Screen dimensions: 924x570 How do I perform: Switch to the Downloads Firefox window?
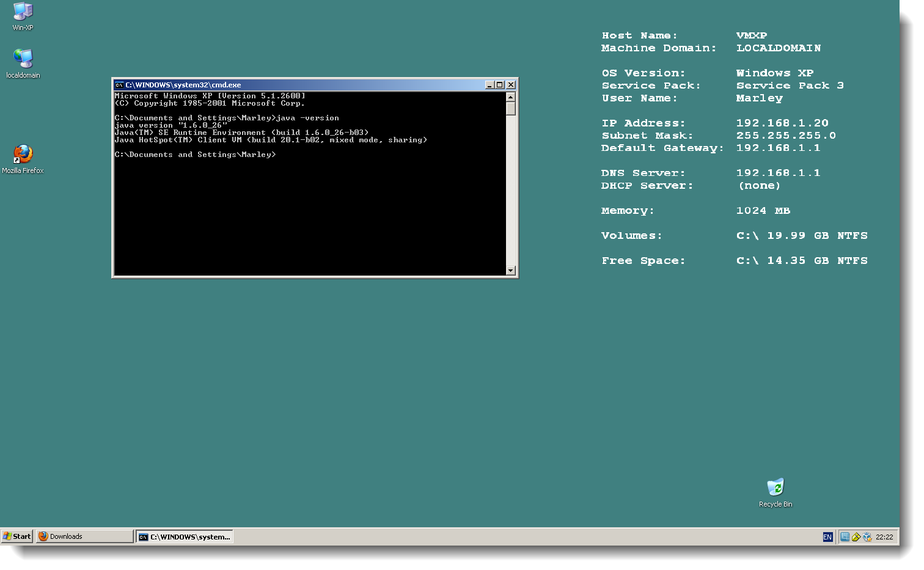pos(84,536)
